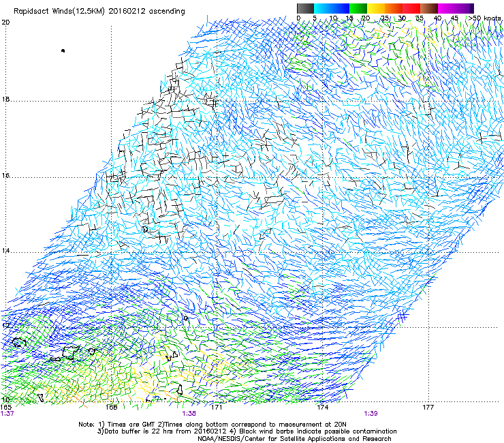Click the "NOAA/NESDIS/Center for Satellite Applications and Research" credit
Image resolution: width=504 pixels, height=443 pixels.
294,439
